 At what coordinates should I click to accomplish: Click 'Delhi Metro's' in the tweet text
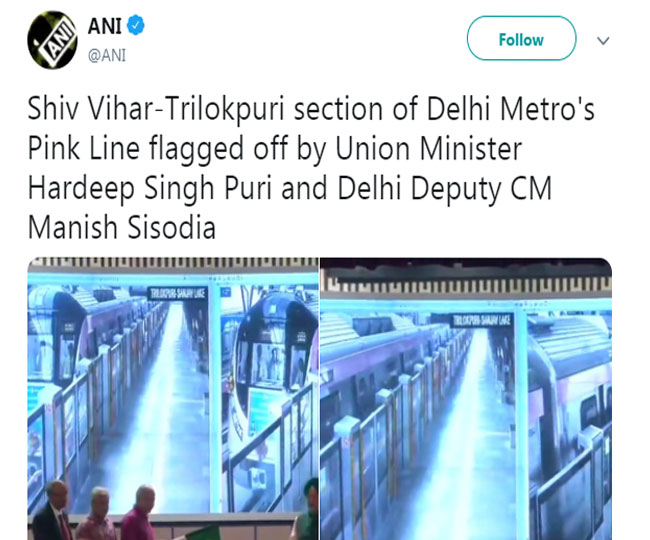(511, 109)
